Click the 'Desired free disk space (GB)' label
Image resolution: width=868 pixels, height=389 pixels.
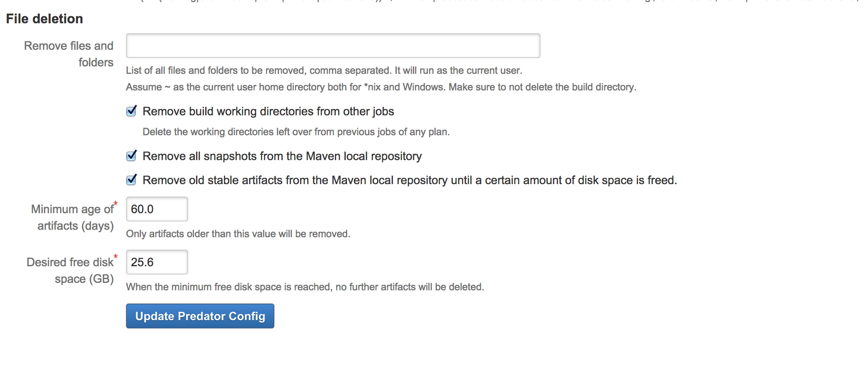70,271
